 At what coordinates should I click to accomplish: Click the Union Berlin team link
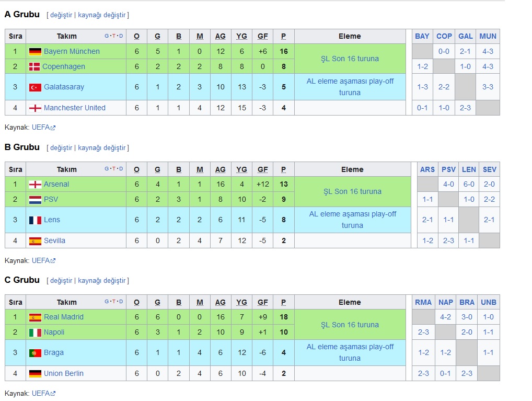[x=63, y=373]
